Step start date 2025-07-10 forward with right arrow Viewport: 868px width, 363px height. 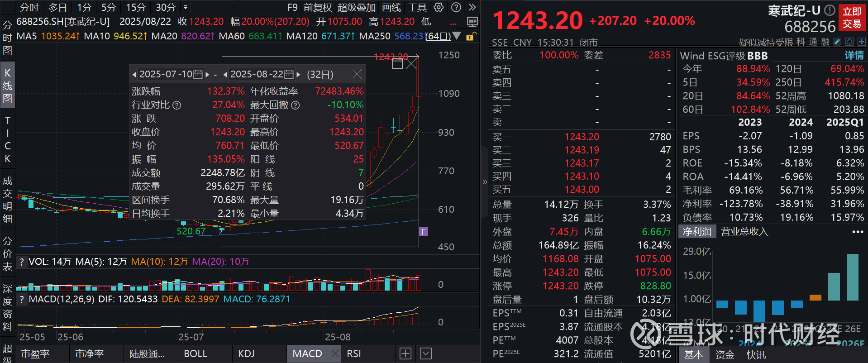(207, 74)
